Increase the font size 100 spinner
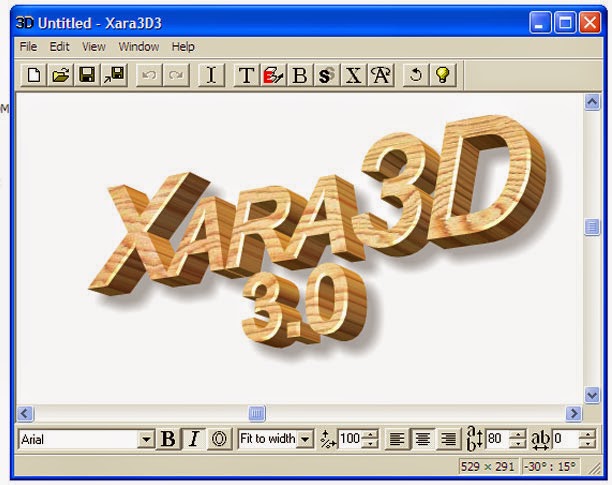 click(370, 435)
